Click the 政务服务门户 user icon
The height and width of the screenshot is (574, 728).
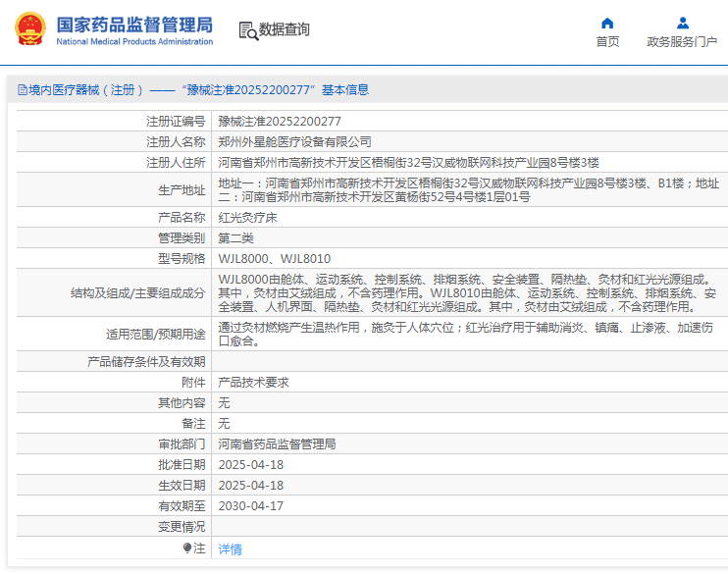(x=683, y=23)
